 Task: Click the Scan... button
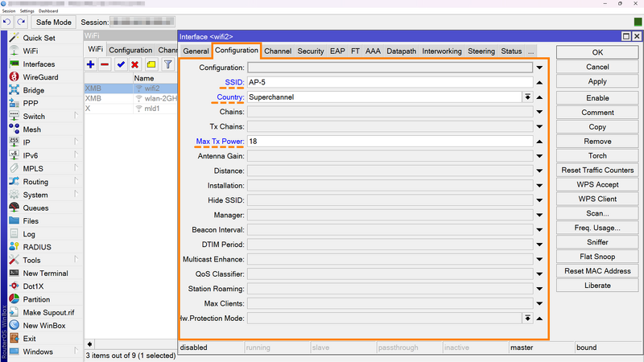[597, 213]
